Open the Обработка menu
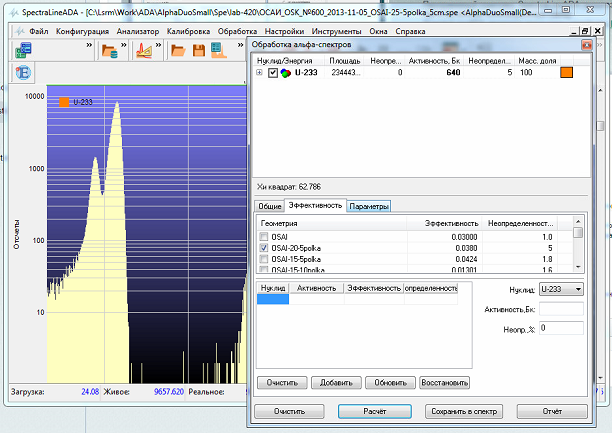612x433 pixels. tap(237, 31)
